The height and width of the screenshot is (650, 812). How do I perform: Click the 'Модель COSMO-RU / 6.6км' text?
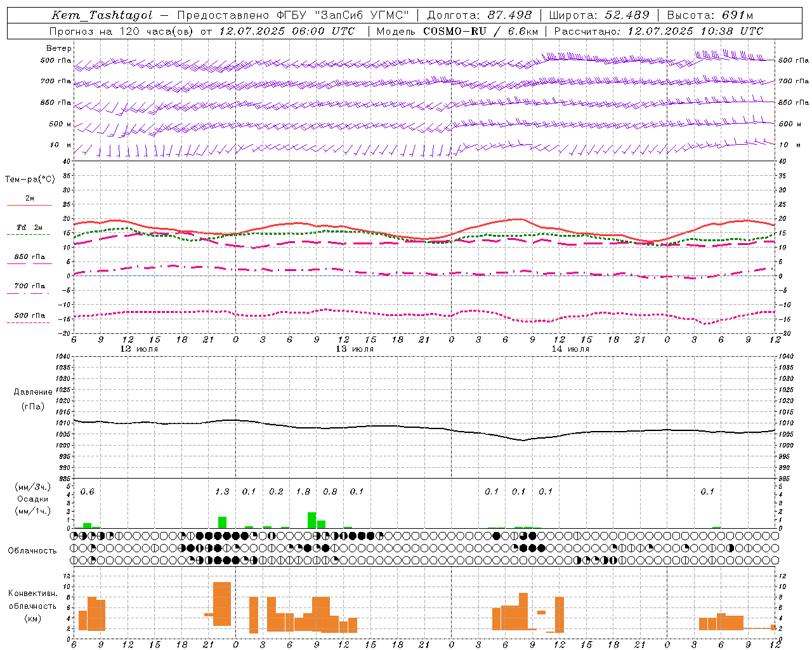(x=457, y=31)
